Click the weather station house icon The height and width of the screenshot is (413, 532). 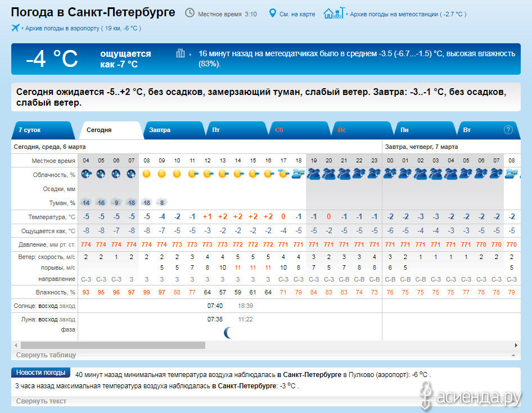pos(334,13)
